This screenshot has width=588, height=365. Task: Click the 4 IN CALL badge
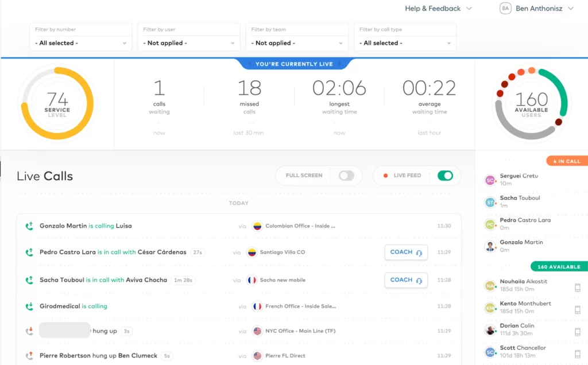[567, 161]
